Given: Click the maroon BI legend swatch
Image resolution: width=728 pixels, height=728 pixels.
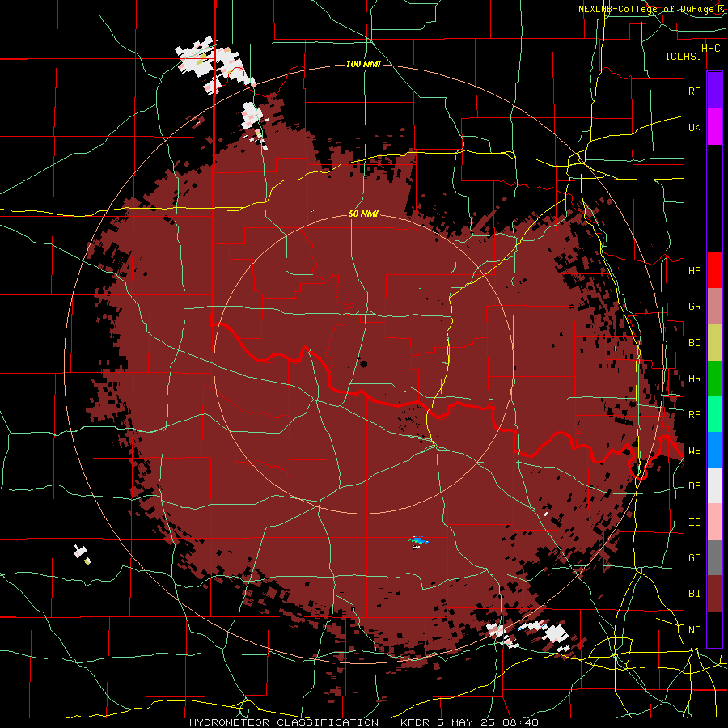Looking at the screenshot, I should 714,594.
